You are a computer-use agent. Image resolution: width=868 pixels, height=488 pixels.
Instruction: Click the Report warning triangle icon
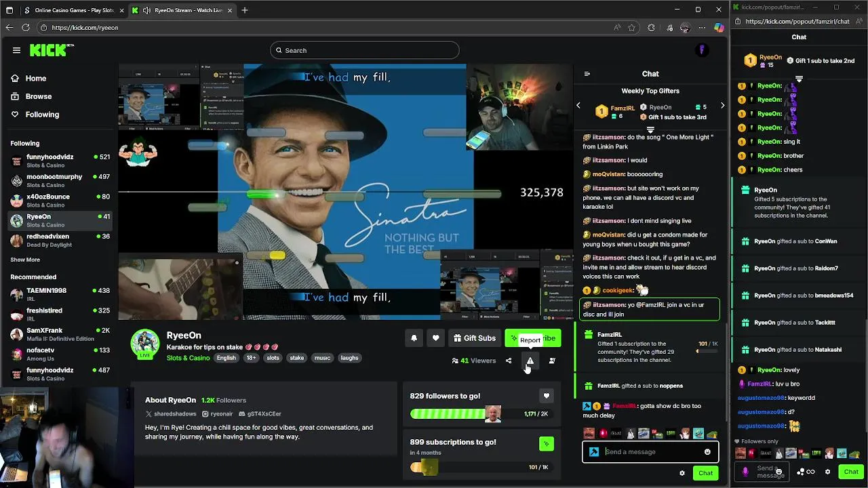[530, 361]
